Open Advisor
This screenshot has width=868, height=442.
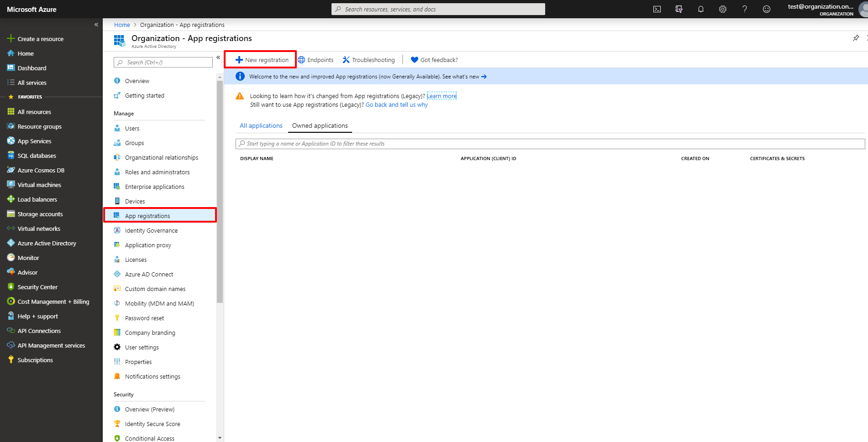[x=22, y=272]
